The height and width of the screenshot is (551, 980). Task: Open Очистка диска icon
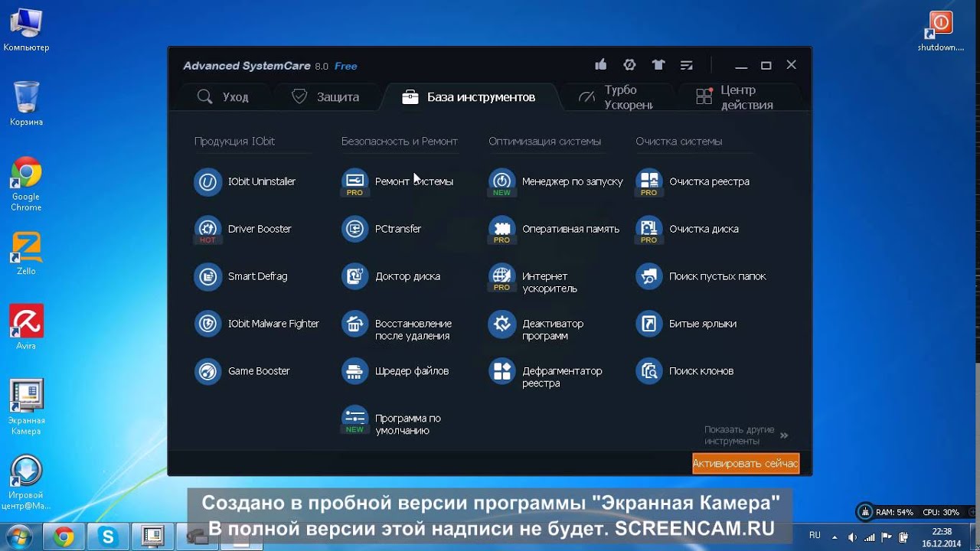pos(648,230)
